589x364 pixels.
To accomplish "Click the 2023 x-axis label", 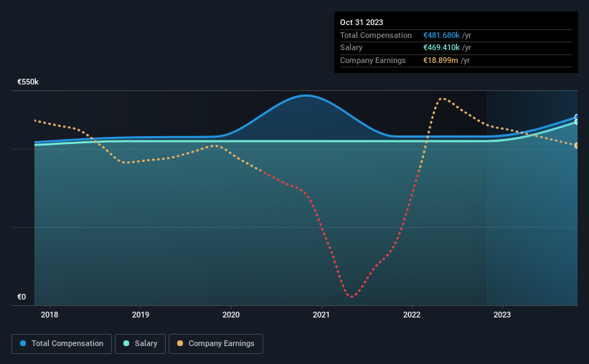I will [x=502, y=315].
